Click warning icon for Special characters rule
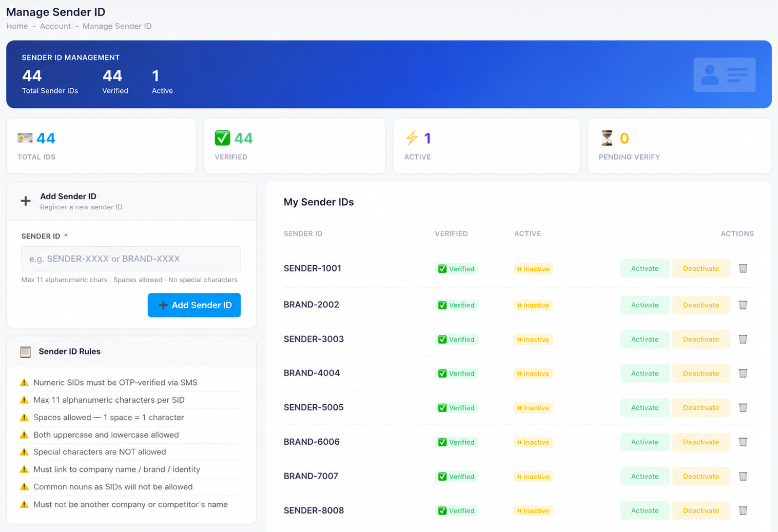778x532 pixels. click(x=24, y=452)
